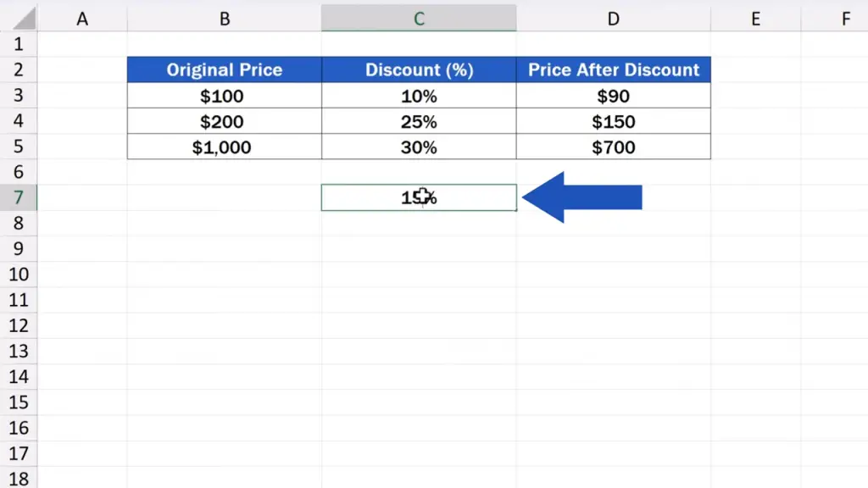Screen dimensions: 868x488
Task: Click the Price After Discount header cell
Action: point(613,69)
